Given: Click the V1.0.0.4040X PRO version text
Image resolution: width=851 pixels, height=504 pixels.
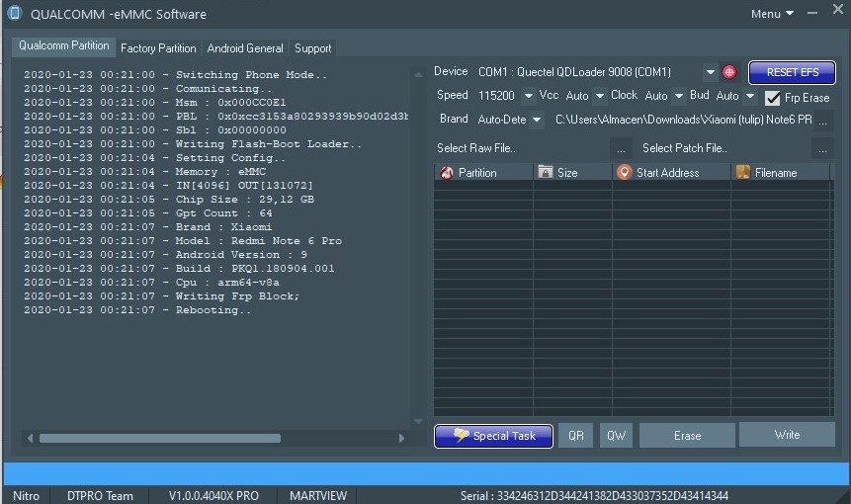Looking at the screenshot, I should click(x=213, y=496).
